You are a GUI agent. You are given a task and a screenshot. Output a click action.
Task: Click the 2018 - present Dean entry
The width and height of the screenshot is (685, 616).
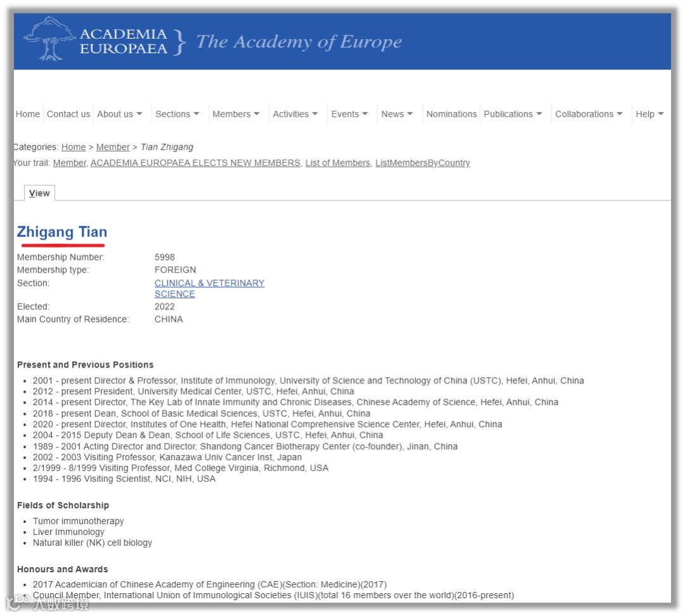pos(202,413)
